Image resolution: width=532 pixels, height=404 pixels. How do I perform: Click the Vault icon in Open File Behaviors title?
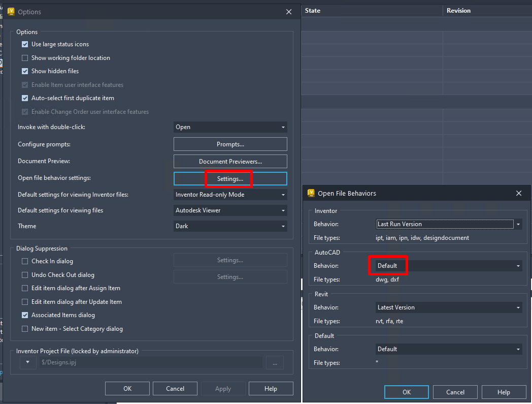(311, 193)
